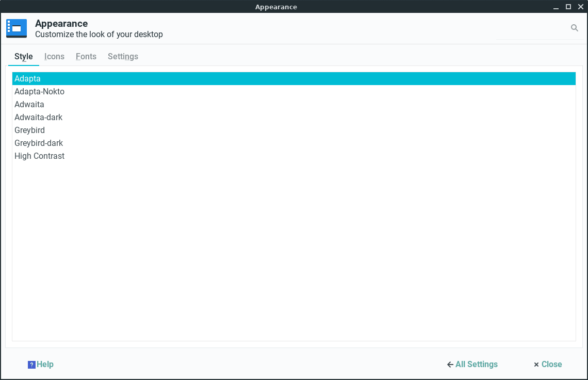Go back to All Settings
This screenshot has height=380, width=588.
point(477,365)
